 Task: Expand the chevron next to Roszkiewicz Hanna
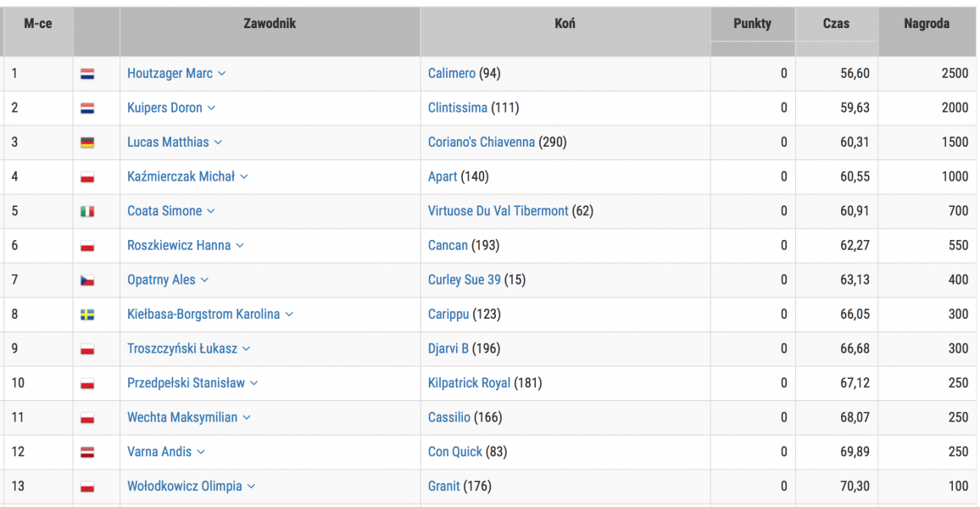239,246
